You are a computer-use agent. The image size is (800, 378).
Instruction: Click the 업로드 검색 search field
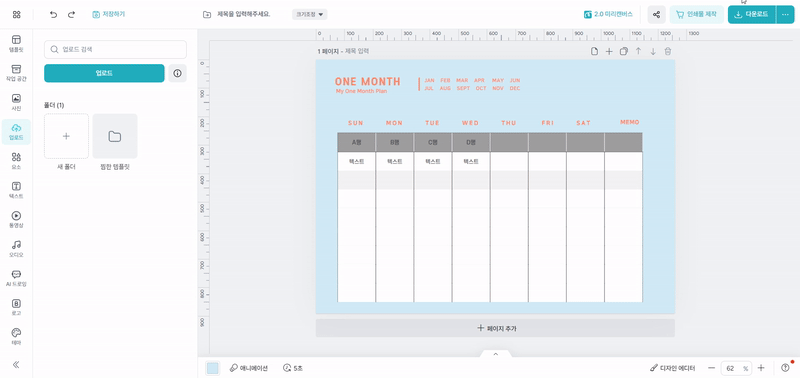(115, 49)
